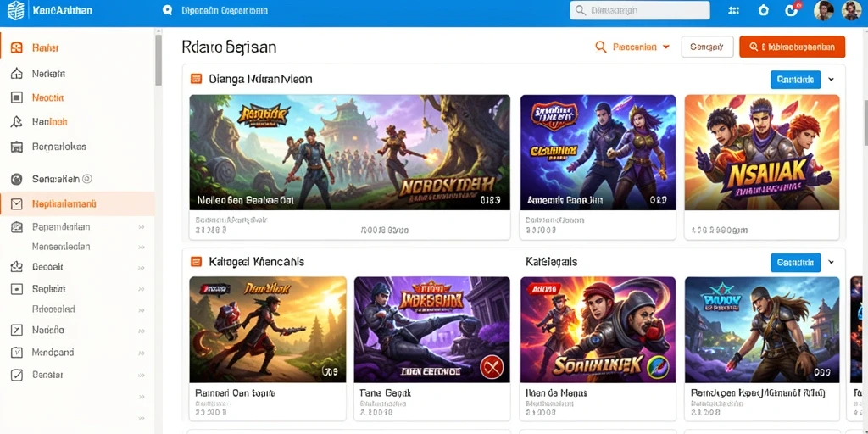Click the Rdaro Bejrisan page heading
The image size is (868, 434).
click(229, 47)
